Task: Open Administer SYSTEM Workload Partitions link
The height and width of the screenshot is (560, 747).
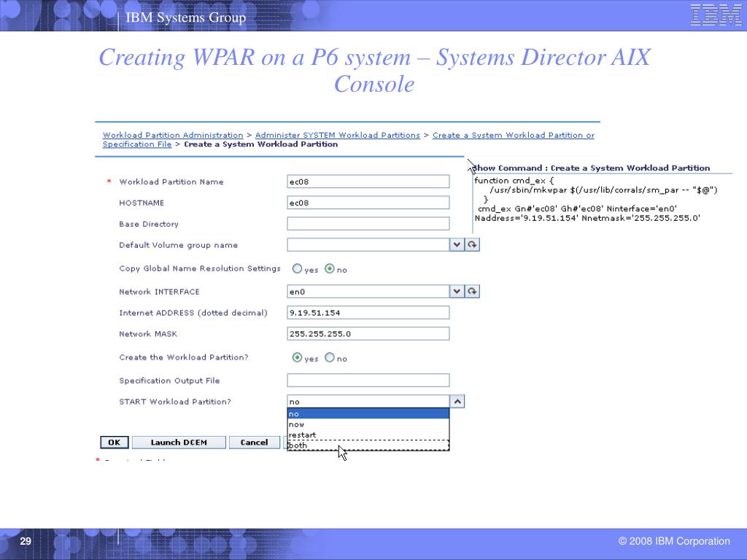Action: tap(337, 135)
